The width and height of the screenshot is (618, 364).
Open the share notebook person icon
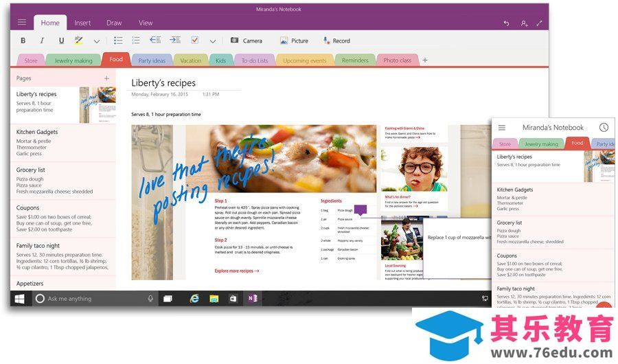pos(524,23)
